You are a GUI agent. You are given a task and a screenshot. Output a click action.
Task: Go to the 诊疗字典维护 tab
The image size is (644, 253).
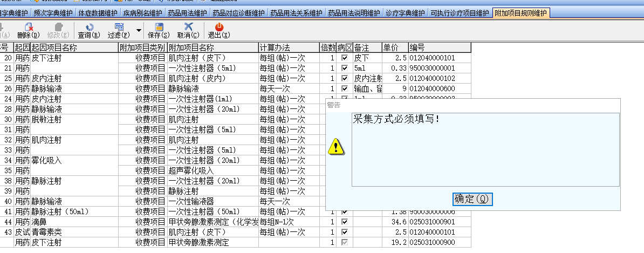405,13
